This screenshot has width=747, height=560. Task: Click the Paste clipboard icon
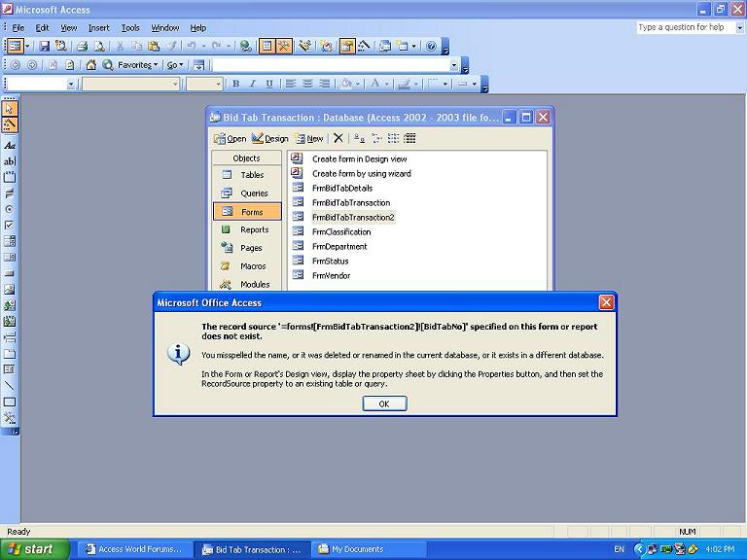[154, 47]
